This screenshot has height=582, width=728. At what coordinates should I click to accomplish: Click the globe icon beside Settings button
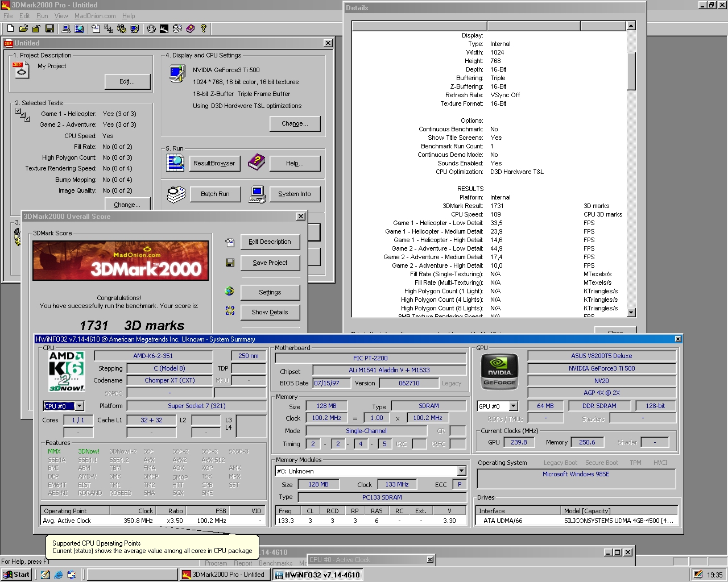pos(230,291)
